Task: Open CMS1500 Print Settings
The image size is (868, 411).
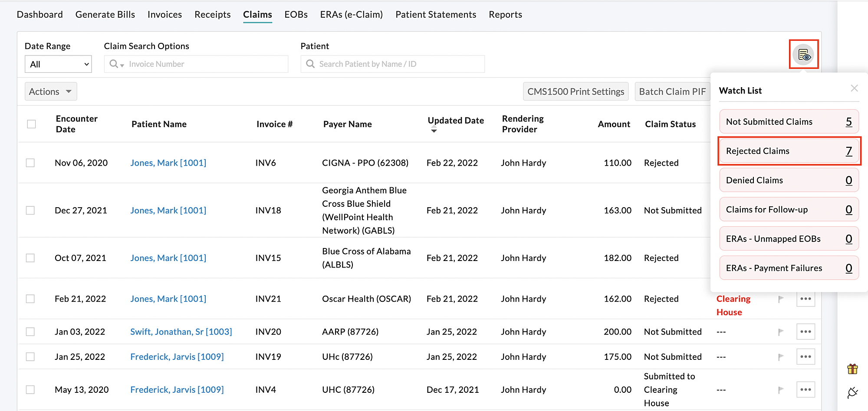Action: (575, 91)
